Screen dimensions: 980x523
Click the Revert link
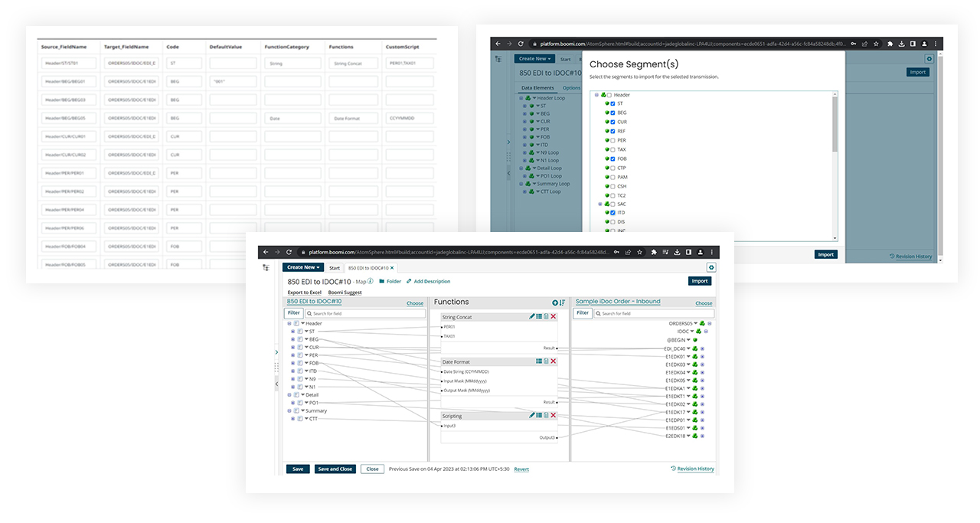[521, 469]
